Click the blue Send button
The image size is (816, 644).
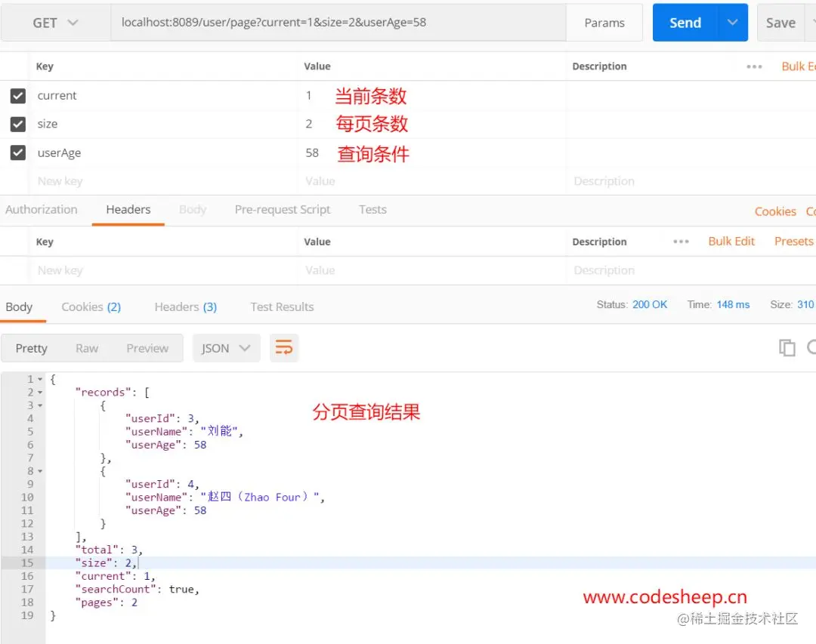coord(685,23)
